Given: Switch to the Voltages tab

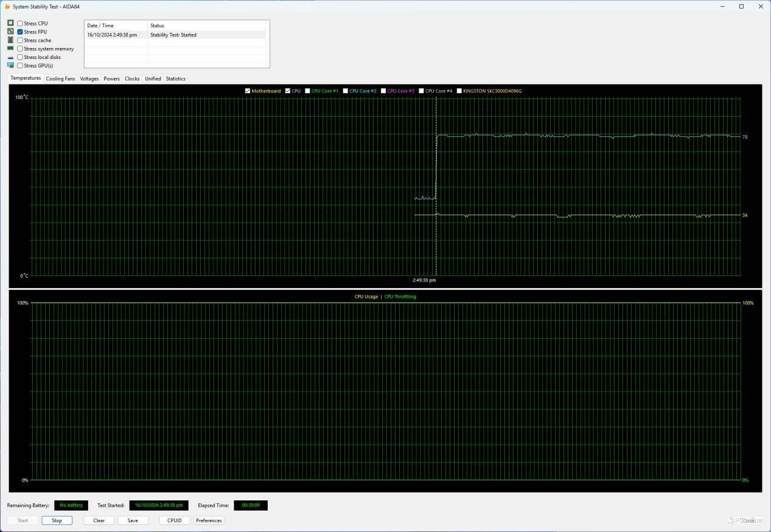Looking at the screenshot, I should tap(89, 78).
